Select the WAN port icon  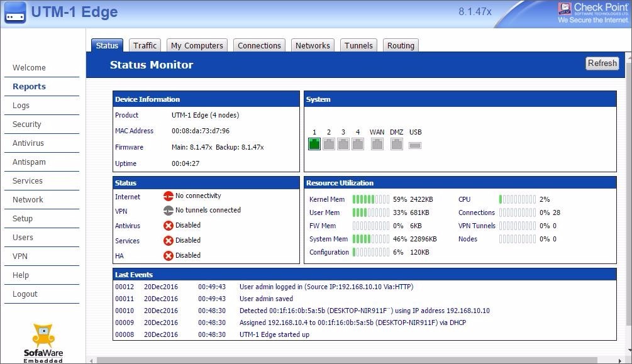pos(377,144)
